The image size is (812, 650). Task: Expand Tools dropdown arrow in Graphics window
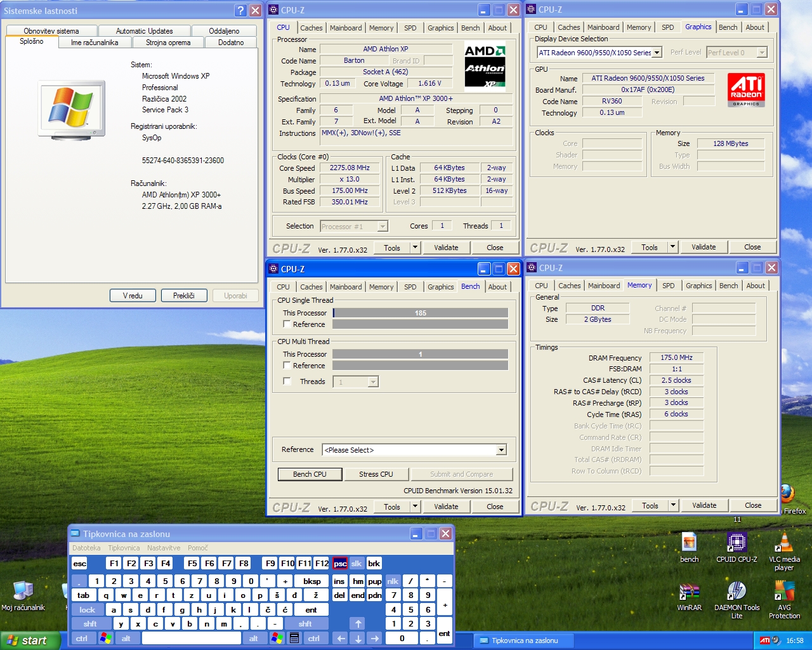point(673,247)
